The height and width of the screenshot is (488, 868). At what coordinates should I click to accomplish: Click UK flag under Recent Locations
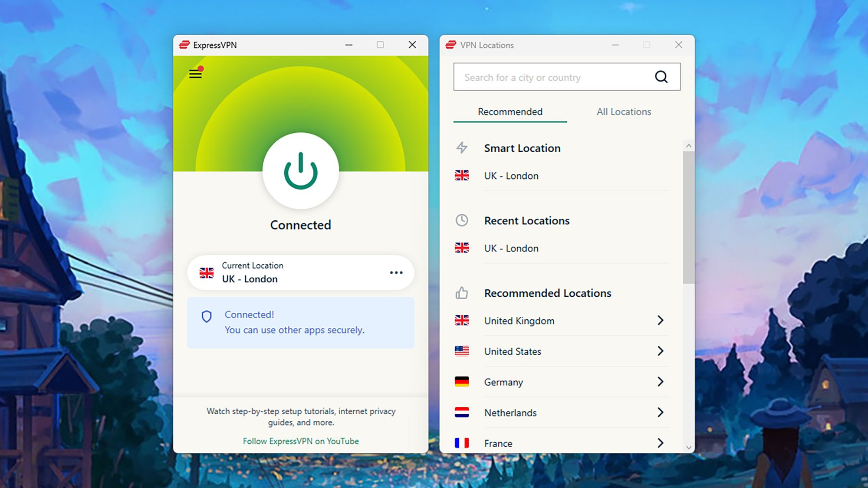pos(462,248)
